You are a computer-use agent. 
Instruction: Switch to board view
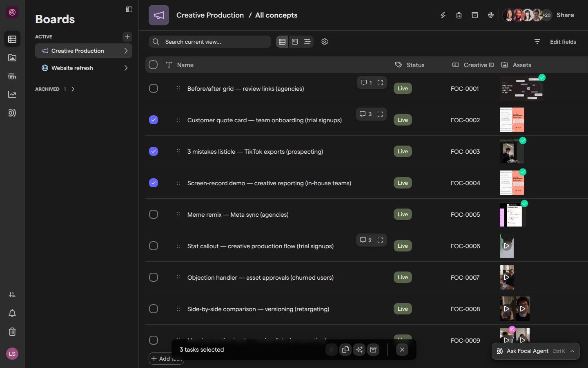click(295, 42)
